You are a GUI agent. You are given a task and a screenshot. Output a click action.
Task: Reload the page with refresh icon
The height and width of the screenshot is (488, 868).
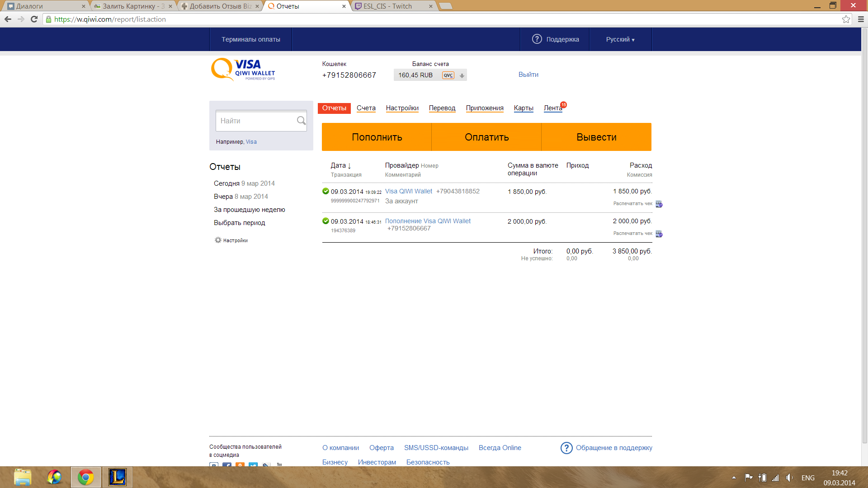(34, 19)
